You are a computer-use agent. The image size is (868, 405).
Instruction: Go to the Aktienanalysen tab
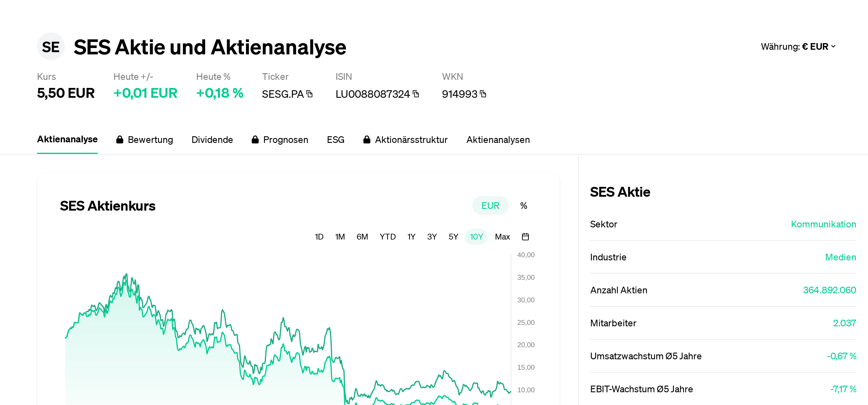[498, 140]
